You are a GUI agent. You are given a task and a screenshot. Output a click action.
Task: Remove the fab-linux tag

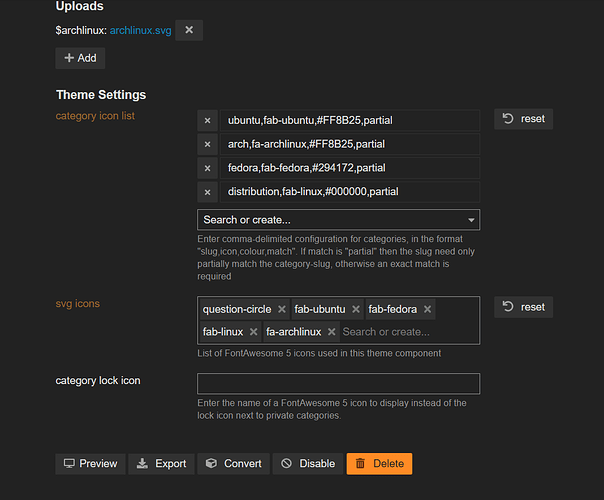tap(253, 332)
